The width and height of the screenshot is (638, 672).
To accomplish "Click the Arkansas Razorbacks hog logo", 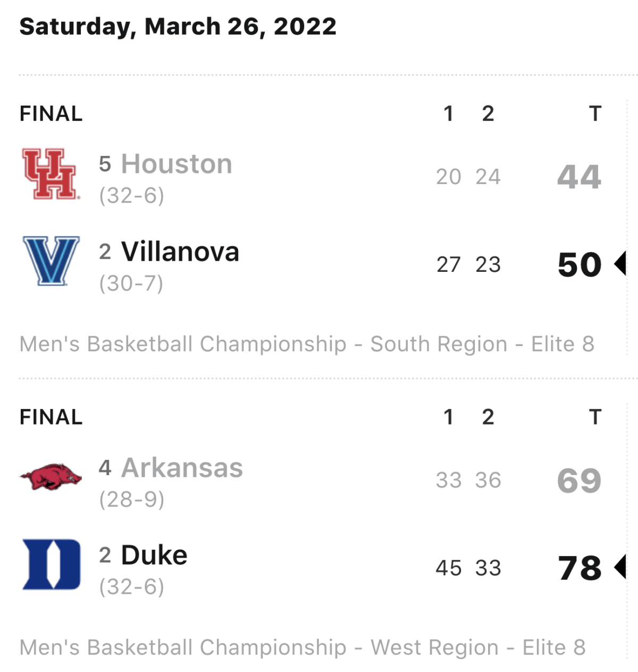I will click(51, 476).
